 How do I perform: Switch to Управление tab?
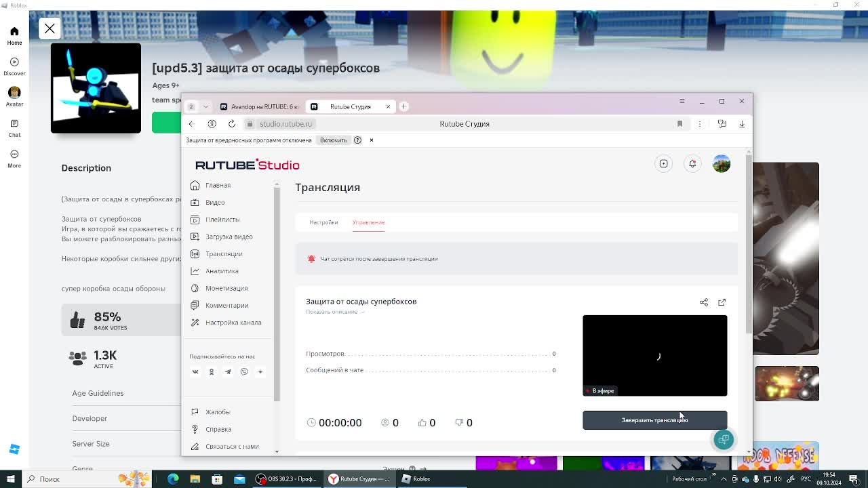coord(368,222)
